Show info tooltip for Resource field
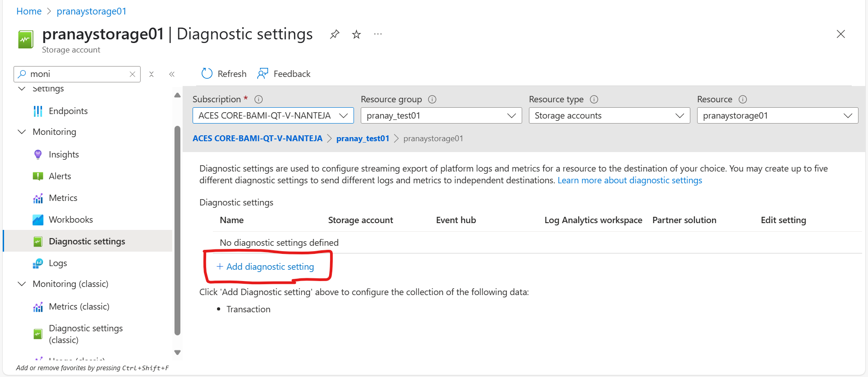 [743, 99]
